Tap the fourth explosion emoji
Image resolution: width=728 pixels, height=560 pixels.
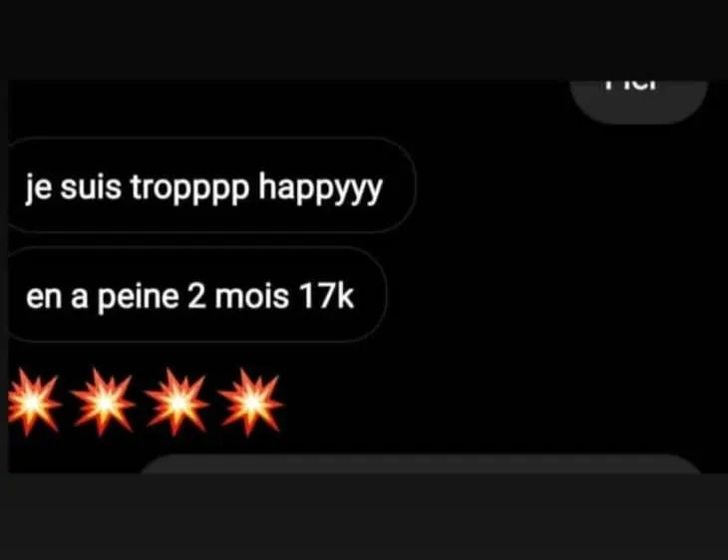250,403
